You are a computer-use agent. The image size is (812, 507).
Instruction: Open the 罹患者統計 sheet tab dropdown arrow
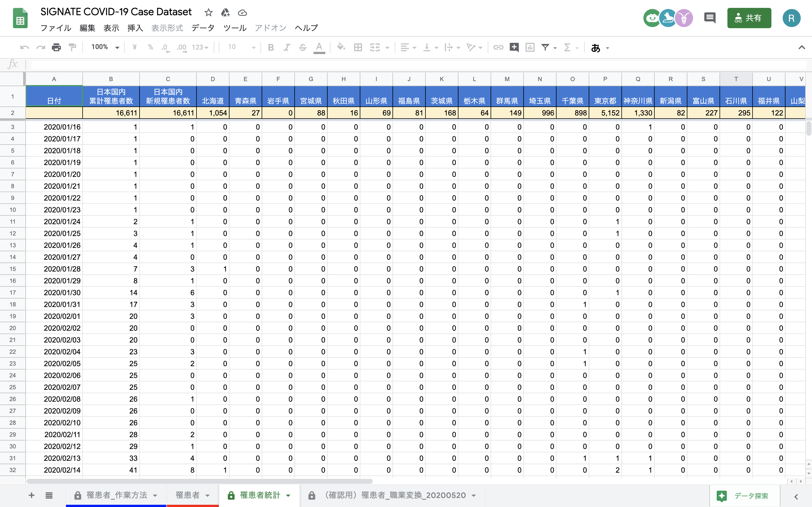click(x=288, y=496)
